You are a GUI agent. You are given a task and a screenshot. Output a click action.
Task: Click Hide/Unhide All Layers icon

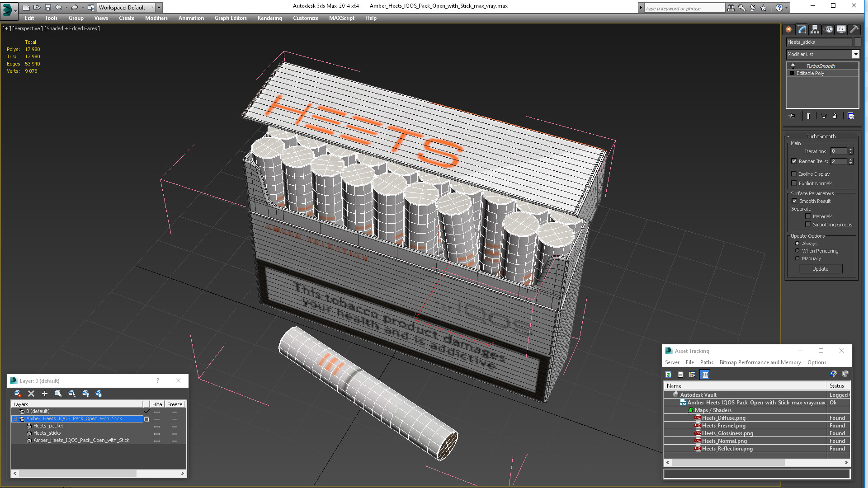85,394
